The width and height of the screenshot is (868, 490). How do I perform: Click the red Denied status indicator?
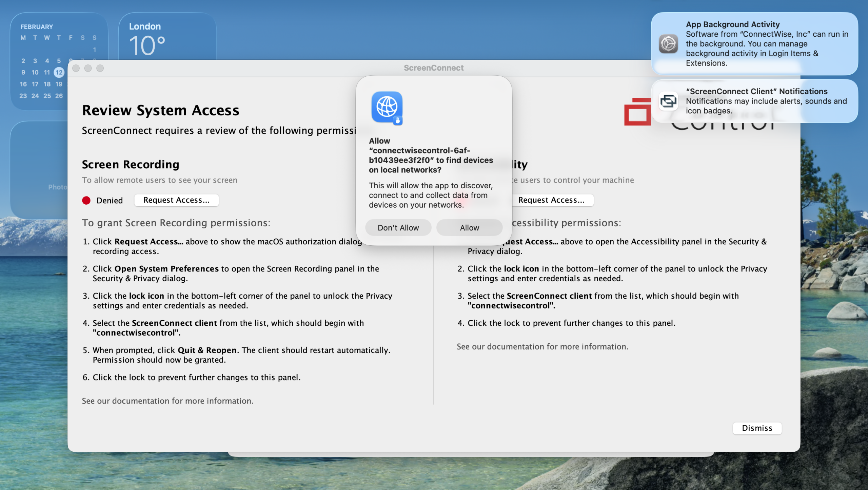[86, 201]
